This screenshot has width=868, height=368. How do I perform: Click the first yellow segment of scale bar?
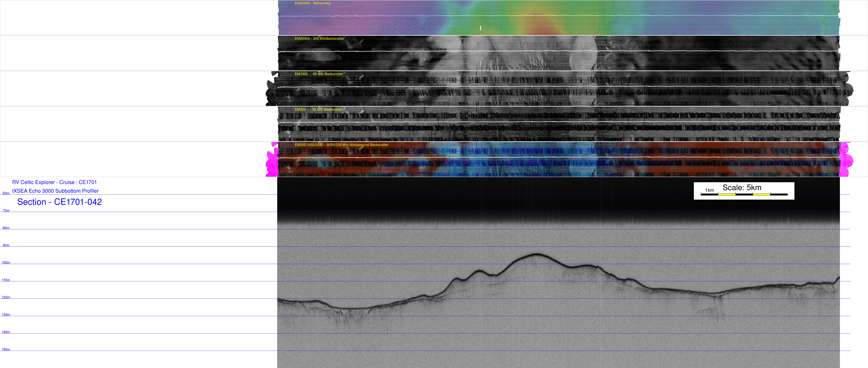coord(726,195)
